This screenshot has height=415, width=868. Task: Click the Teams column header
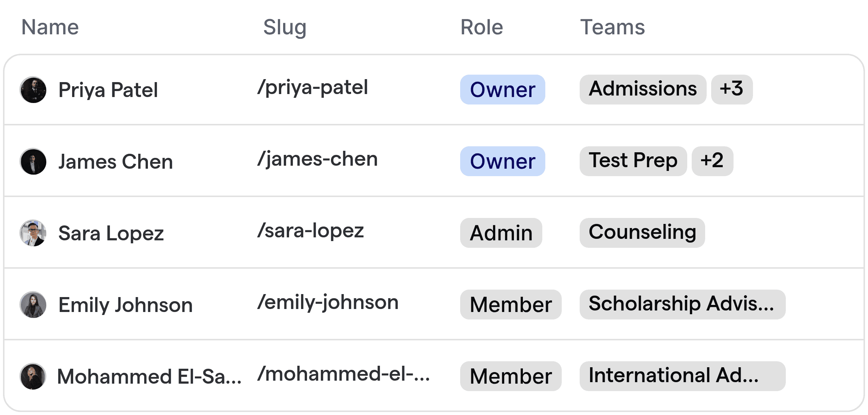click(613, 27)
